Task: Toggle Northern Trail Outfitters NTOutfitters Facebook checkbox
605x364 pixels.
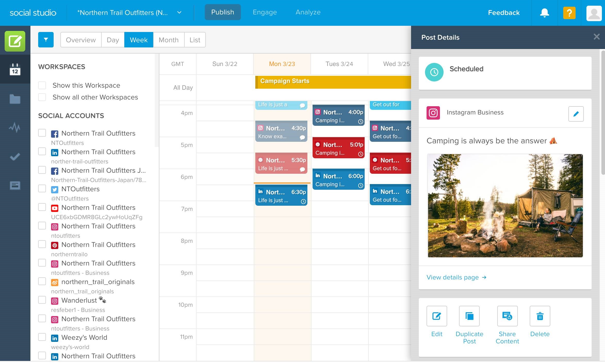Action: coord(42,133)
